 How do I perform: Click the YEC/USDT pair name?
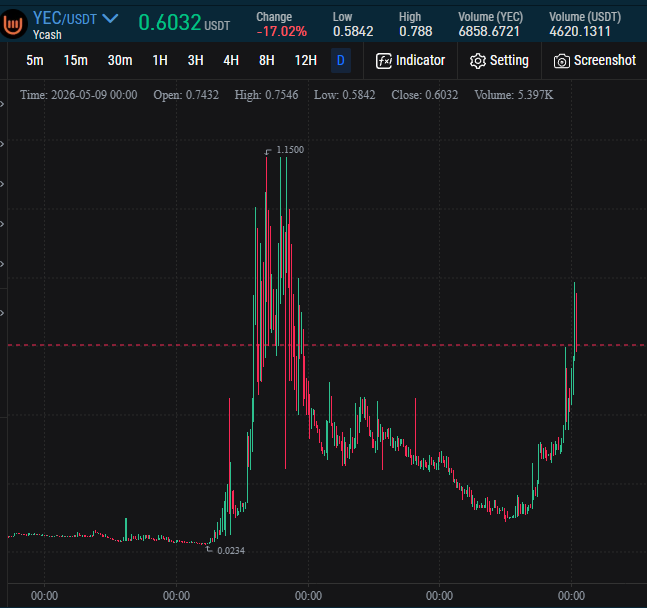[x=65, y=18]
